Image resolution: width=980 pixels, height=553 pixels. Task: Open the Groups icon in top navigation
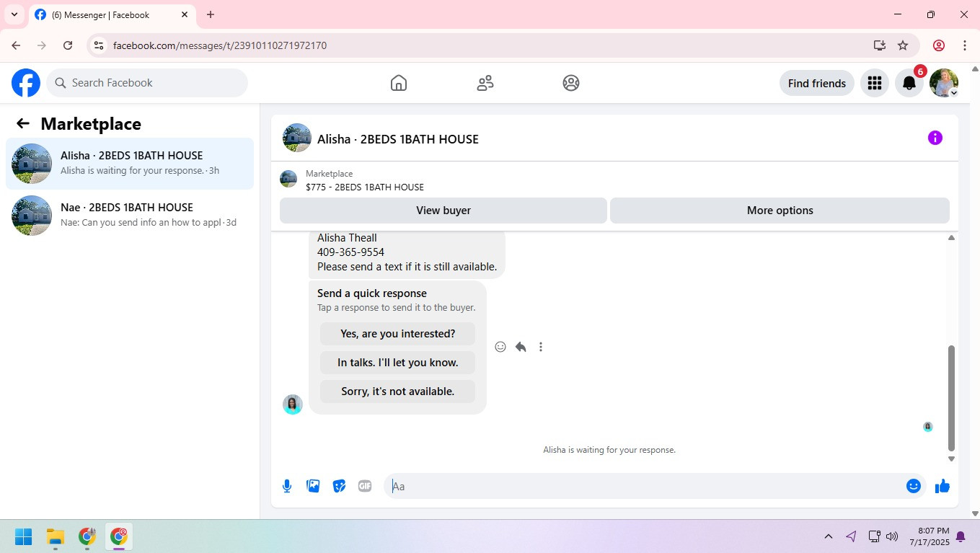[x=571, y=83]
